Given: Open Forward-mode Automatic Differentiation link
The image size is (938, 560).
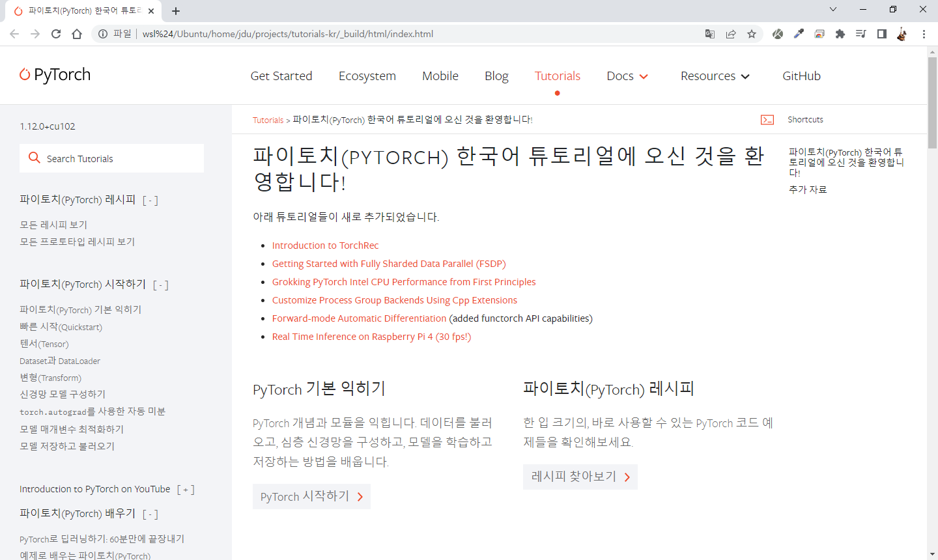Looking at the screenshot, I should point(360,318).
